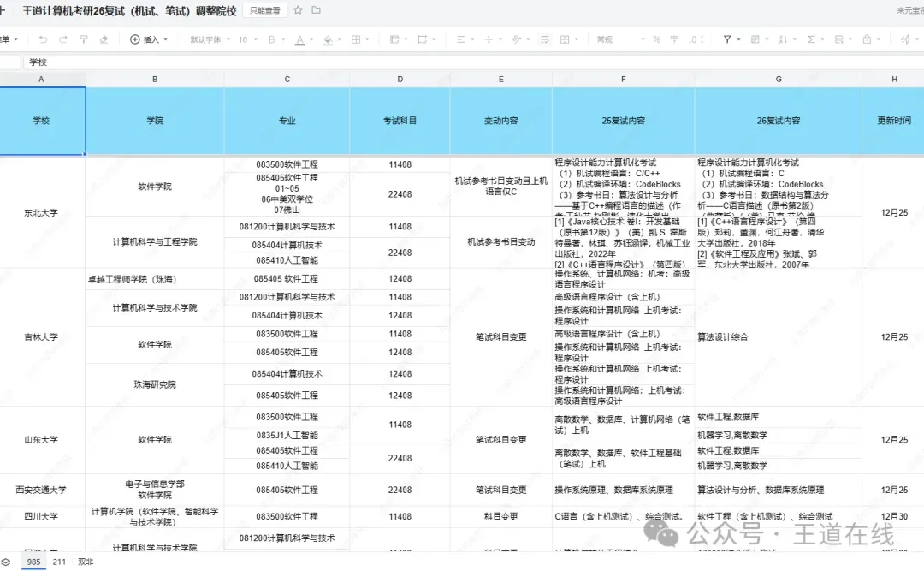Click the conditional formatting icon
The image size is (924, 571).
tap(755, 39)
